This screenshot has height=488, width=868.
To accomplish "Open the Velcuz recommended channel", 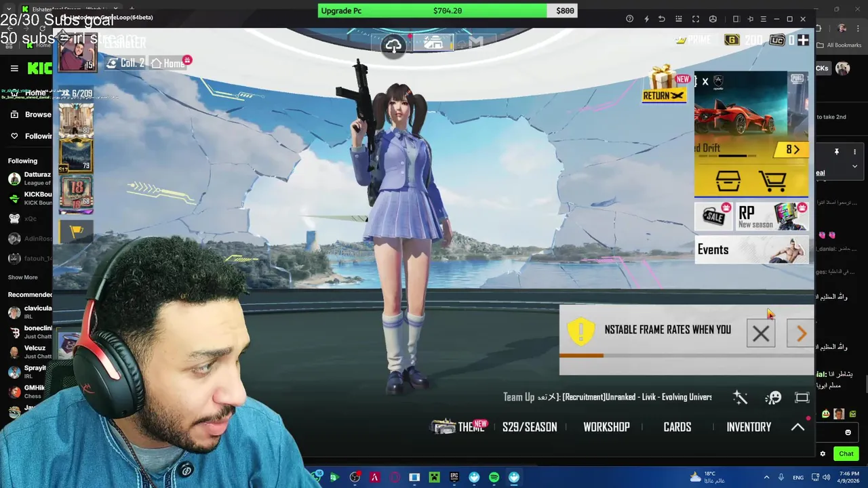I will tap(30, 352).
